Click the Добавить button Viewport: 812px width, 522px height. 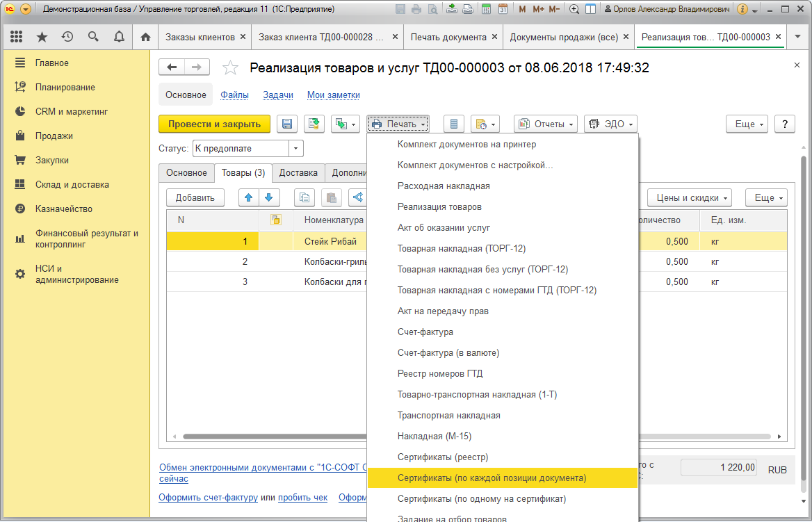[x=195, y=197]
